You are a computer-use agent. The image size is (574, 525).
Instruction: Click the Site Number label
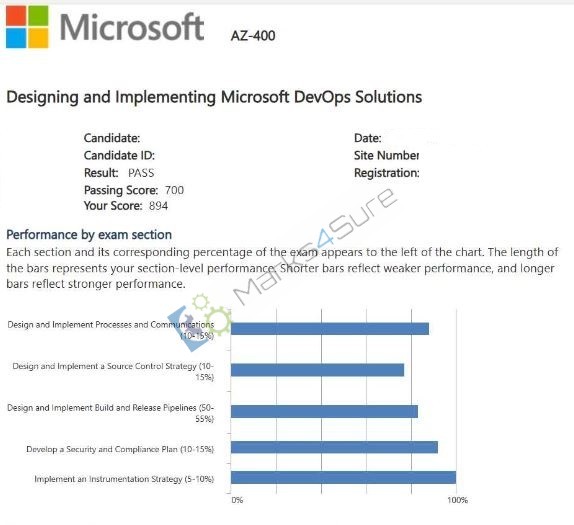point(387,156)
